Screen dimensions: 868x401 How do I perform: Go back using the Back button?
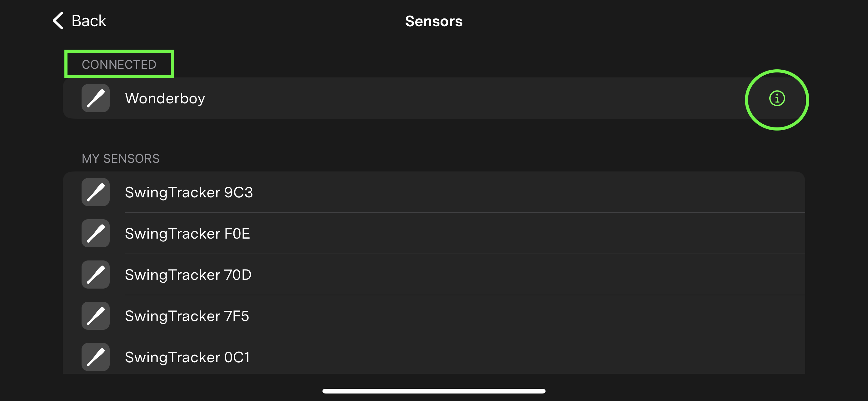click(80, 21)
